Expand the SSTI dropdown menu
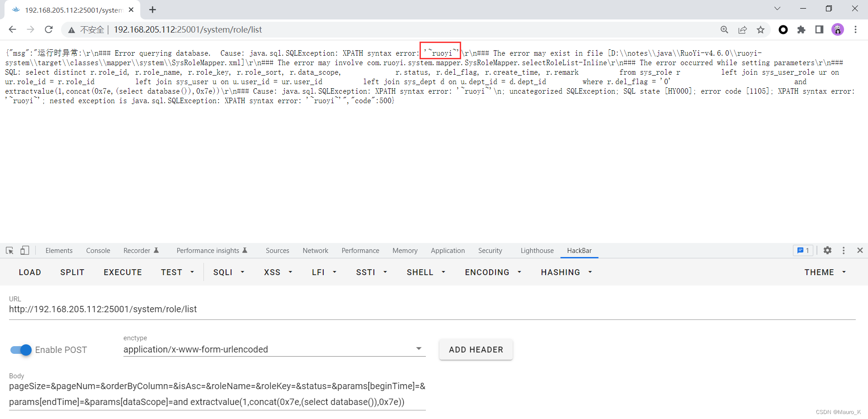 click(372, 272)
